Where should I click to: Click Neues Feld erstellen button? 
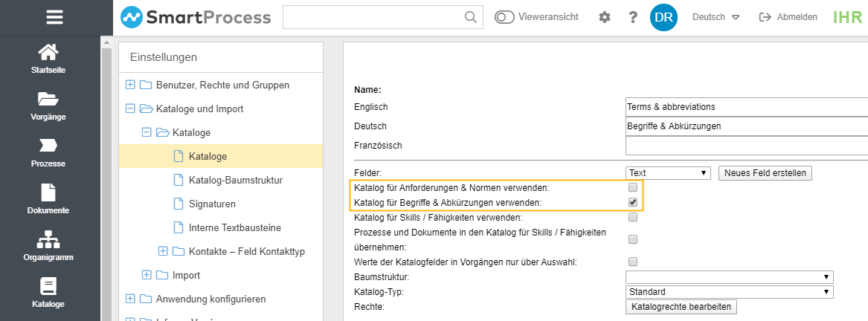coord(765,173)
